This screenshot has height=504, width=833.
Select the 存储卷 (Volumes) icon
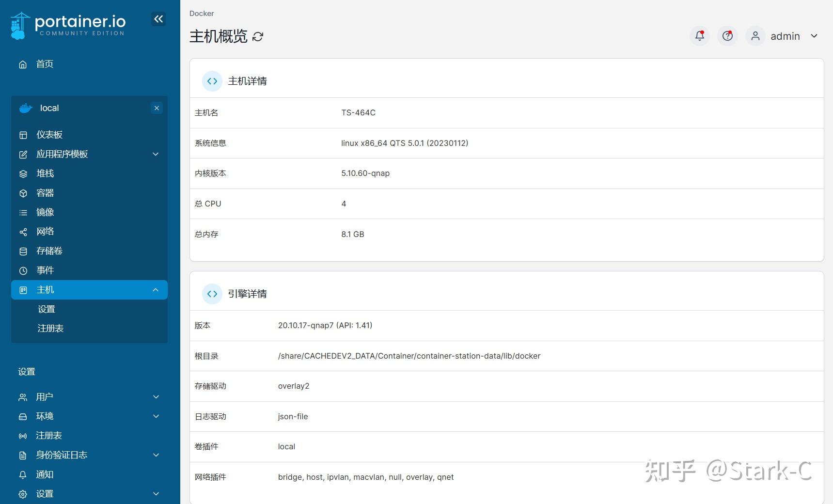(23, 251)
